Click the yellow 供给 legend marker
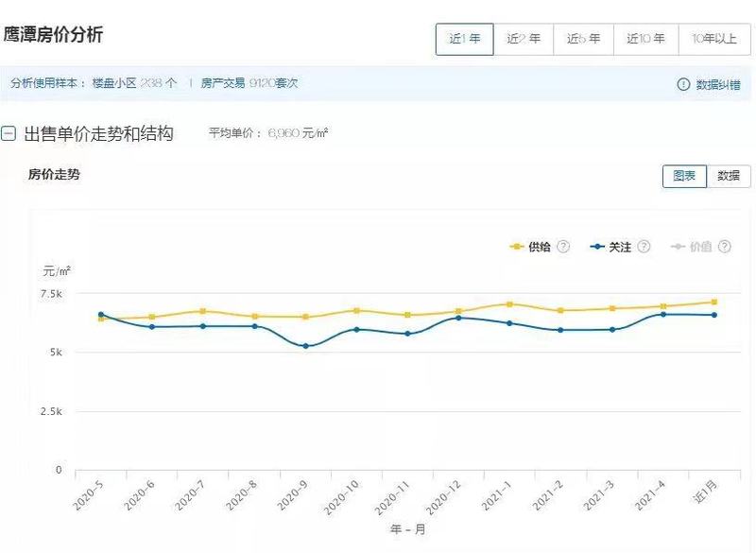 517,246
